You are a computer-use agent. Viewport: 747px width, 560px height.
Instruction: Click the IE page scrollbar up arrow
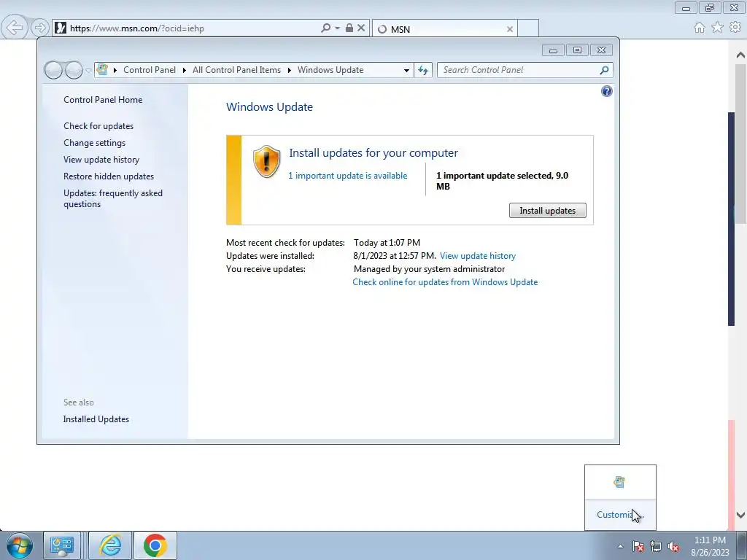(x=740, y=55)
